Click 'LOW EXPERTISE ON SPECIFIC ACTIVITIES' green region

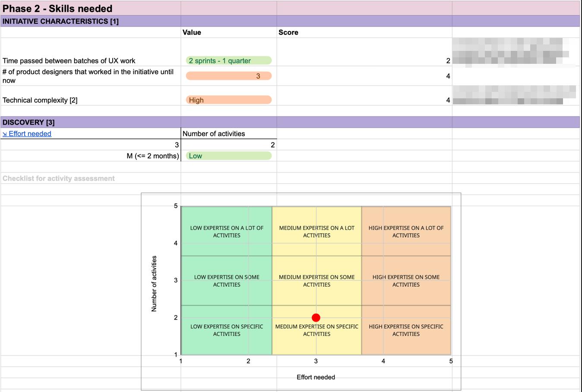(x=227, y=330)
